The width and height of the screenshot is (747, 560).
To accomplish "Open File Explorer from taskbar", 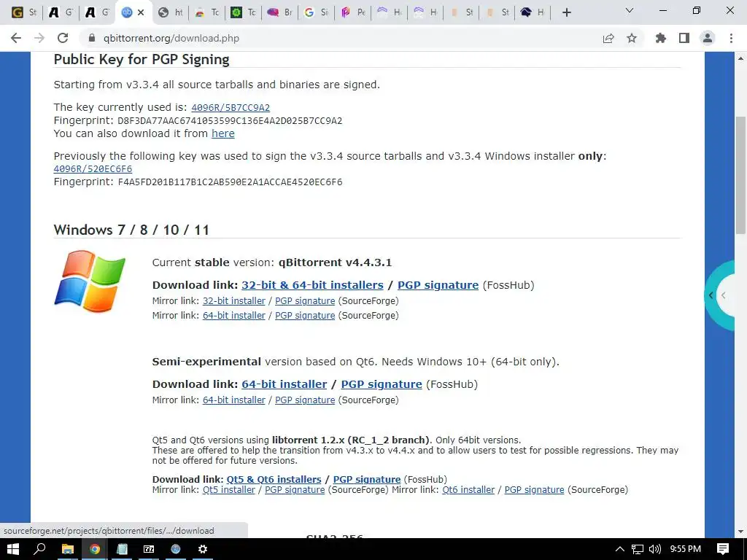I will (x=68, y=549).
